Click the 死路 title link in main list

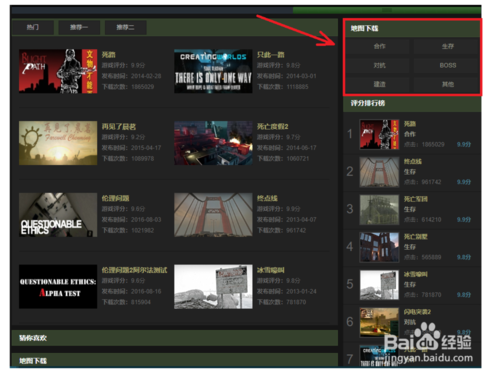[x=109, y=55]
